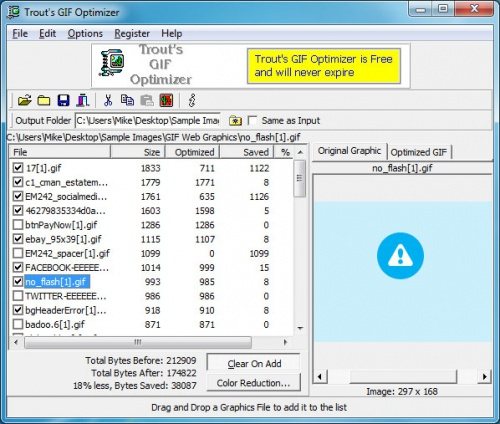Click the preview scroll right arrow
The height and width of the screenshot is (424, 500).
point(484,377)
